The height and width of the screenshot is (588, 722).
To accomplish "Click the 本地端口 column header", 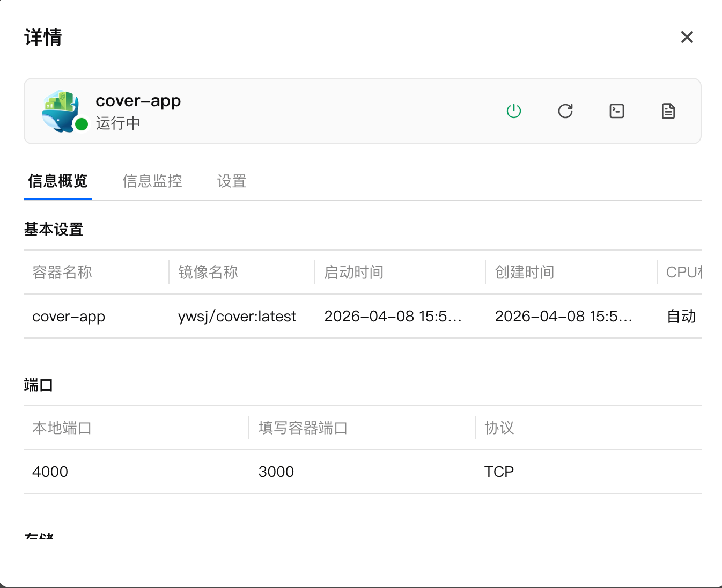I will click(62, 428).
